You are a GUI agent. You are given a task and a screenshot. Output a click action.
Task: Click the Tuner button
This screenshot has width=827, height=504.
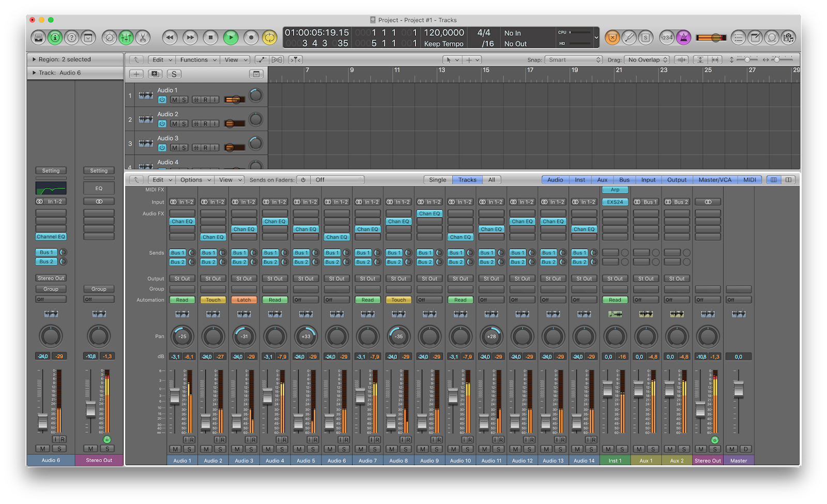[x=629, y=37]
